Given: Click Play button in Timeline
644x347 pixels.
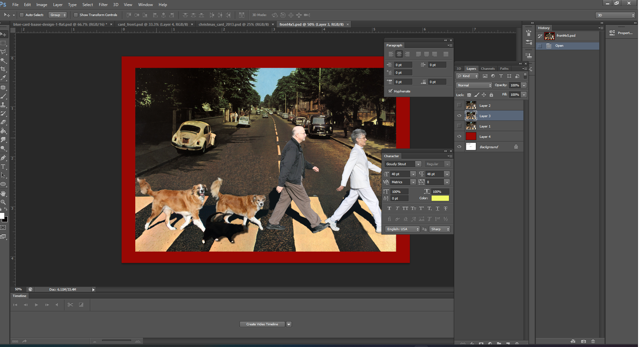Looking at the screenshot, I should coord(36,305).
